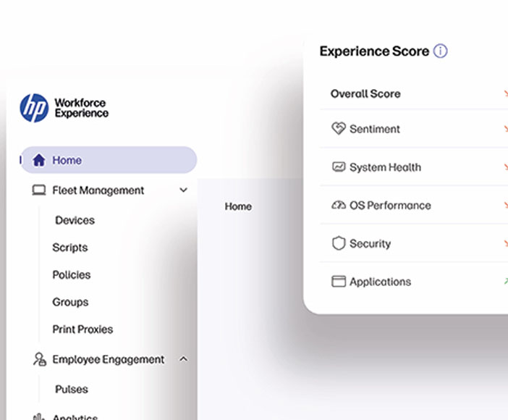Click the Experience Score info icon
The image size is (508, 420).
tap(440, 51)
